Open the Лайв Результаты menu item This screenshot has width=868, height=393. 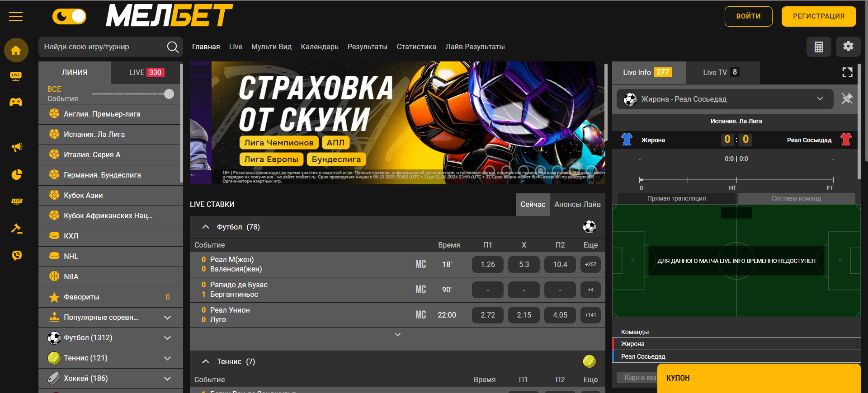pos(475,47)
